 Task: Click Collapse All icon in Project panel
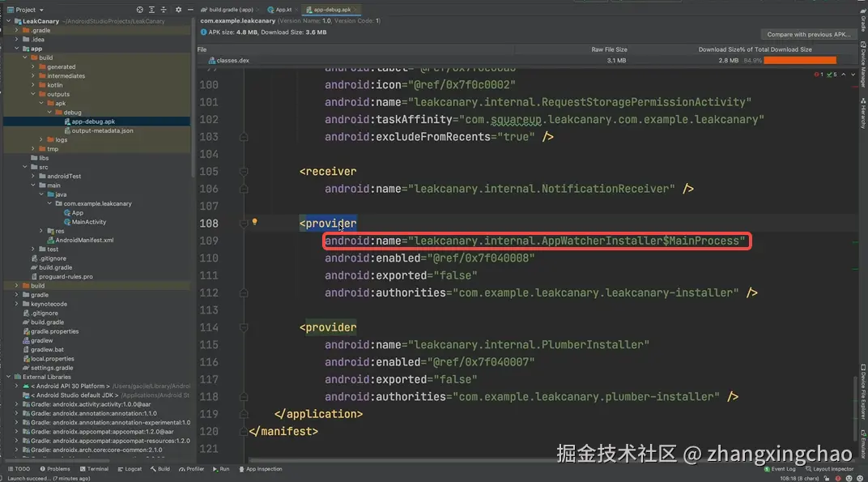click(164, 10)
